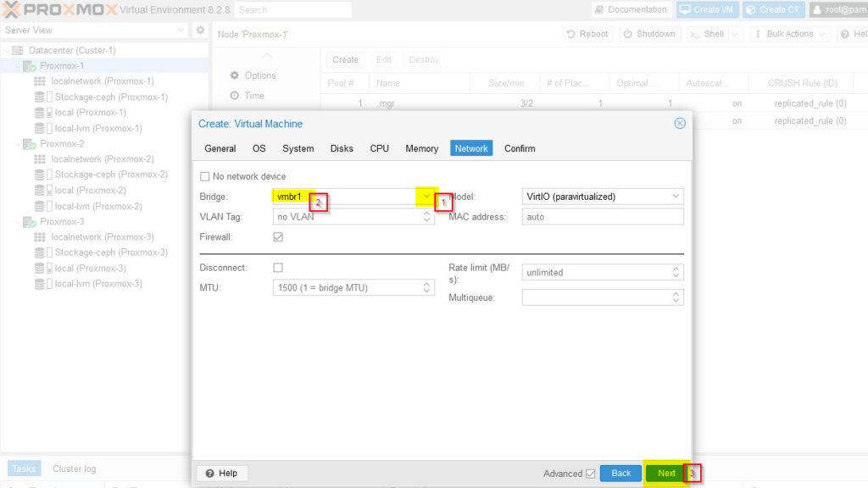Collapse the Datacenter tree node

[7, 50]
